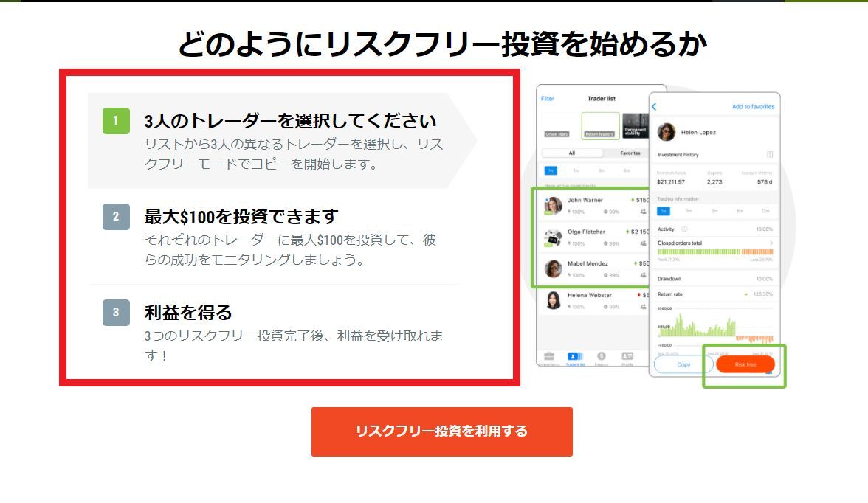Open the Investments briefcase icon
Screen dimensions: 868x503
549,357
